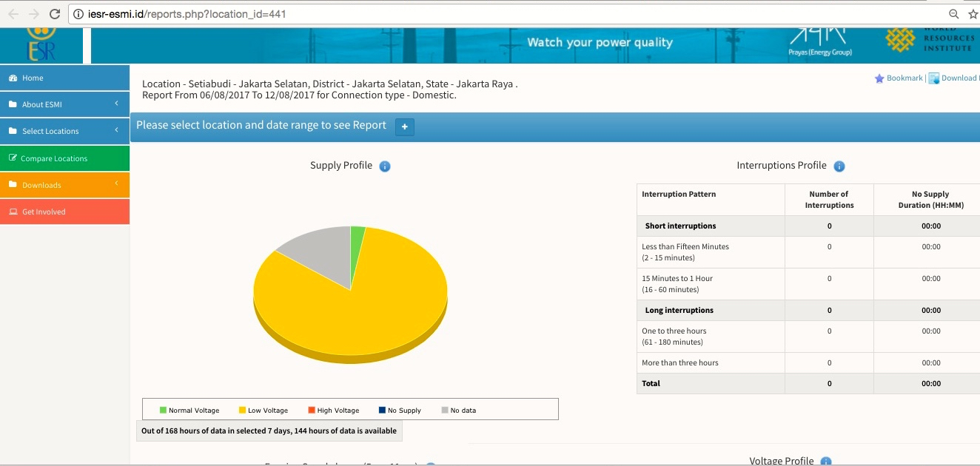This screenshot has width=980, height=466.
Task: Click the ESR logo in header
Action: pyautogui.click(x=41, y=45)
